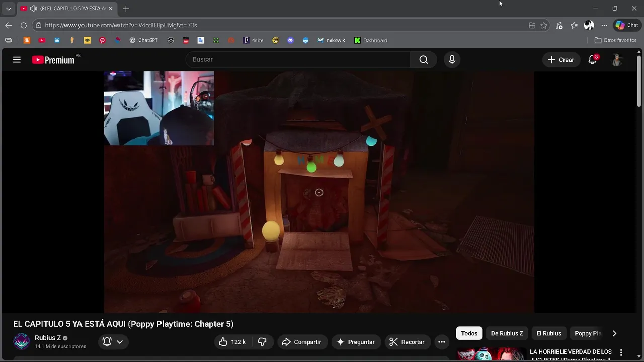Expand the Otros favoritos folder

(615, 40)
